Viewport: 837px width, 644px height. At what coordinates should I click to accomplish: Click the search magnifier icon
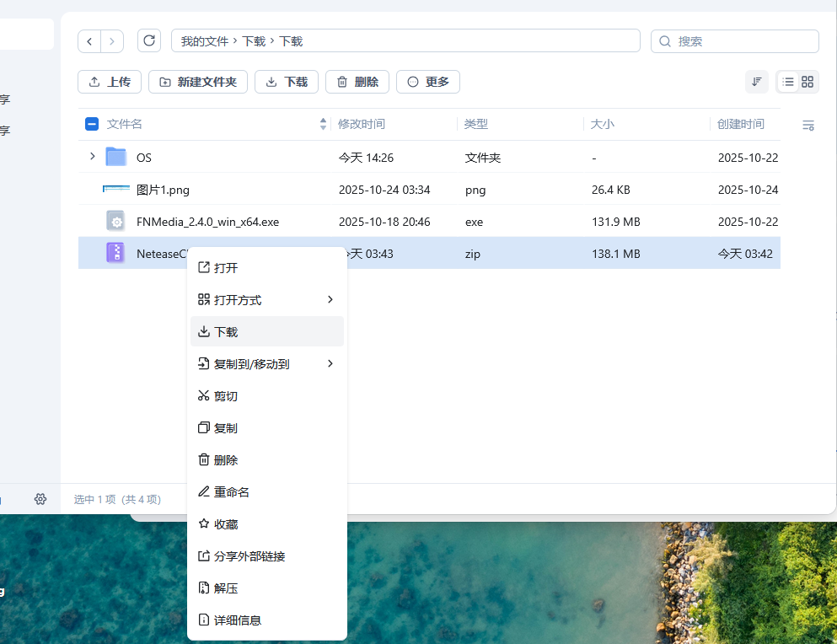point(665,40)
